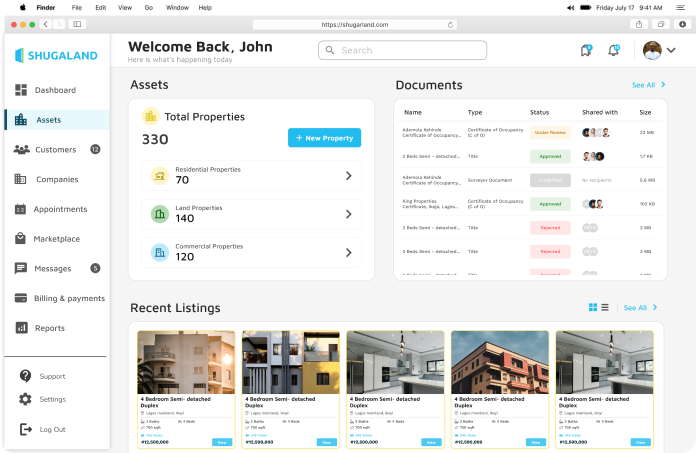Click into the Search field
Viewport: 696px width, 453px height.
tap(402, 50)
